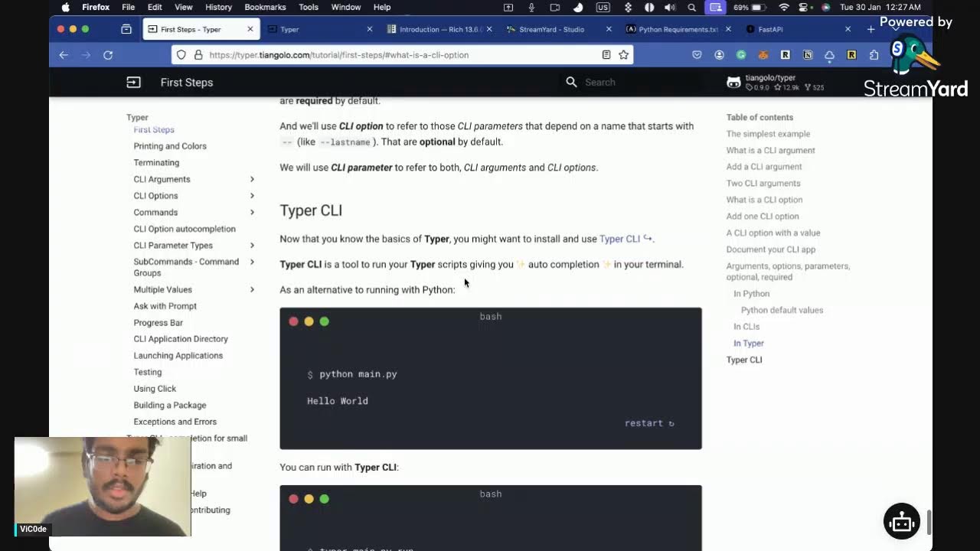Expand the Commands section

252,213
